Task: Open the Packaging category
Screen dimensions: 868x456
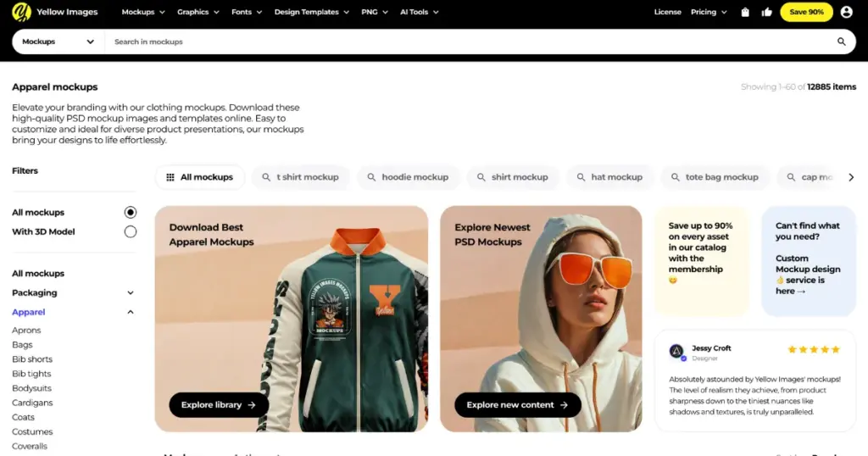Action: 34,292
